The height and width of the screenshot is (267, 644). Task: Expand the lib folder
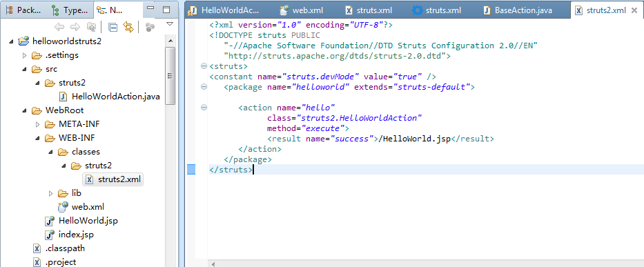[50, 193]
